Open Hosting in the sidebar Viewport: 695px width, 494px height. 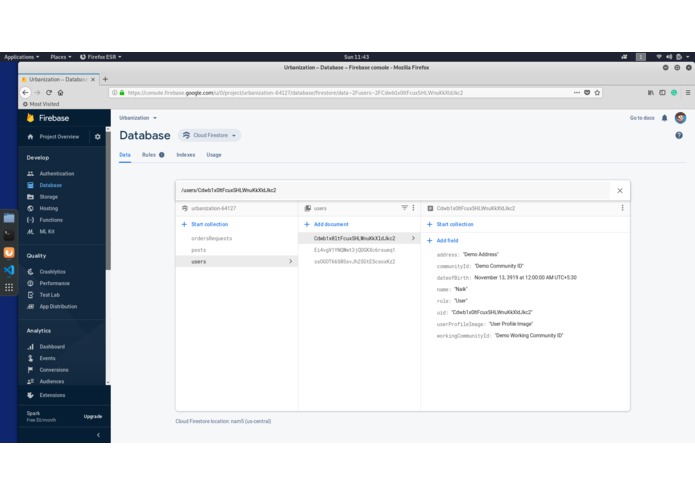pos(48,208)
